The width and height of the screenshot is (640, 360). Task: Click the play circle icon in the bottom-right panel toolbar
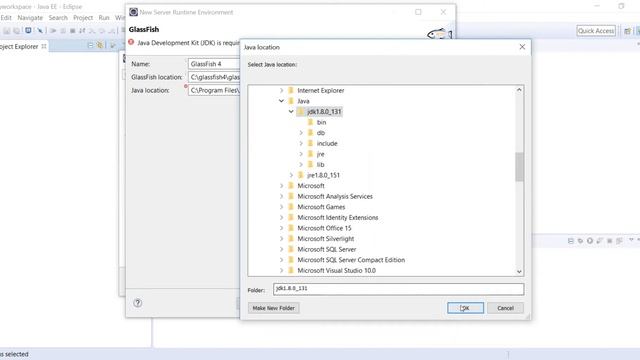pyautogui.click(x=590, y=241)
